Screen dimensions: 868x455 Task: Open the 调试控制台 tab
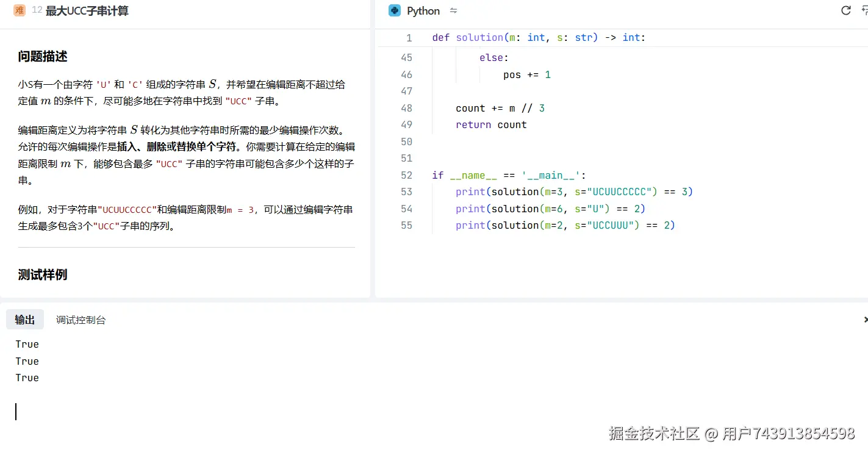(x=81, y=320)
